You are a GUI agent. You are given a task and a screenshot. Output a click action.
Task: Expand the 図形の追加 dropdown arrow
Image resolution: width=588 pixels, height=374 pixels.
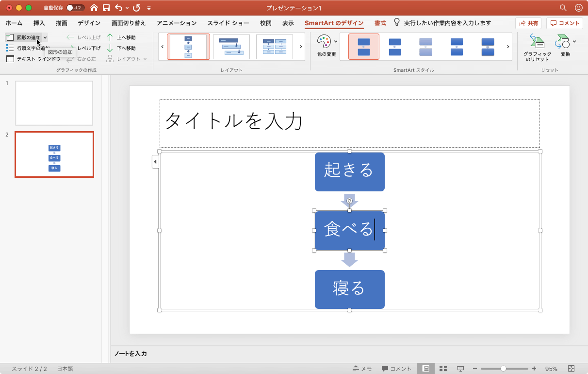pyautogui.click(x=44, y=37)
